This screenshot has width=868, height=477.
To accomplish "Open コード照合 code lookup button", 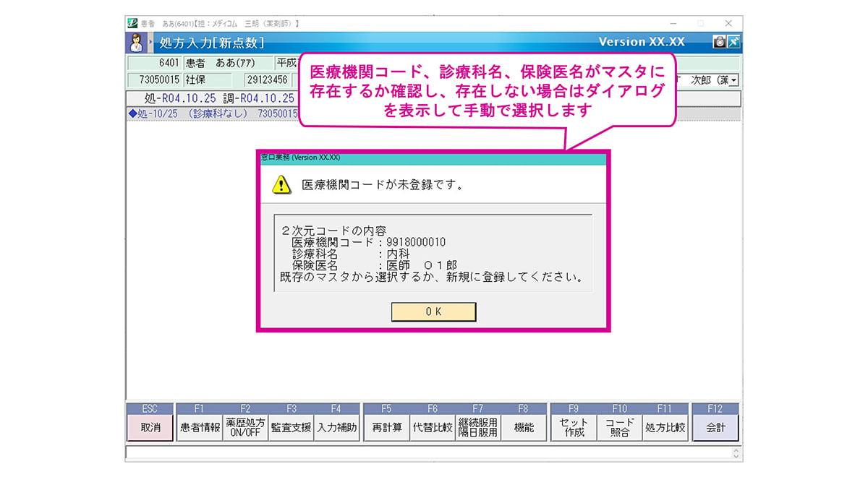I will (619, 428).
